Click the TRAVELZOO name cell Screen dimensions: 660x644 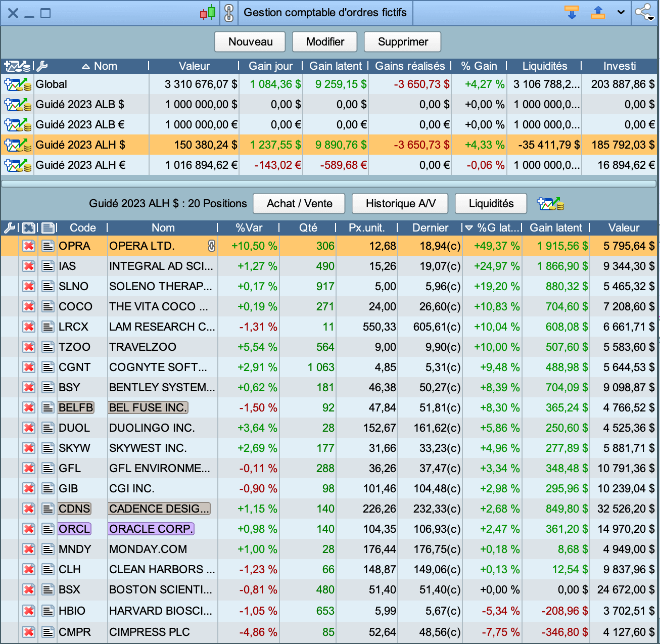143,347
